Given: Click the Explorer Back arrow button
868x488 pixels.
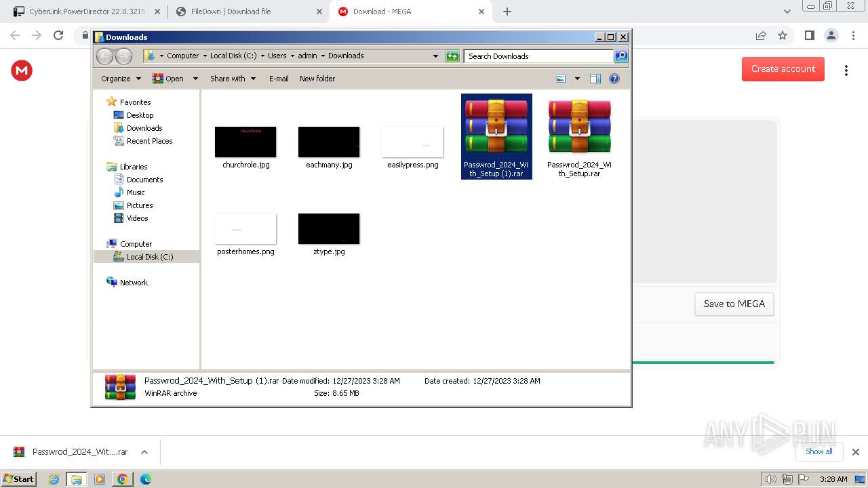Looking at the screenshot, I should click(104, 56).
